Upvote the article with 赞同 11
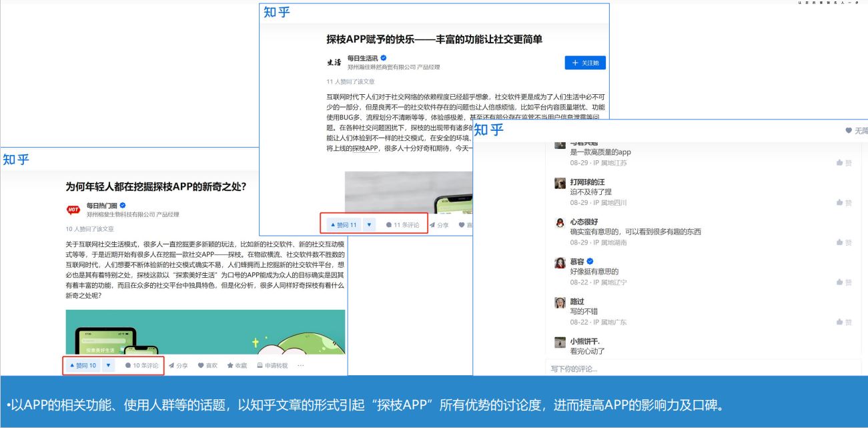Image resolution: width=868 pixels, height=428 pixels. pyautogui.click(x=344, y=225)
